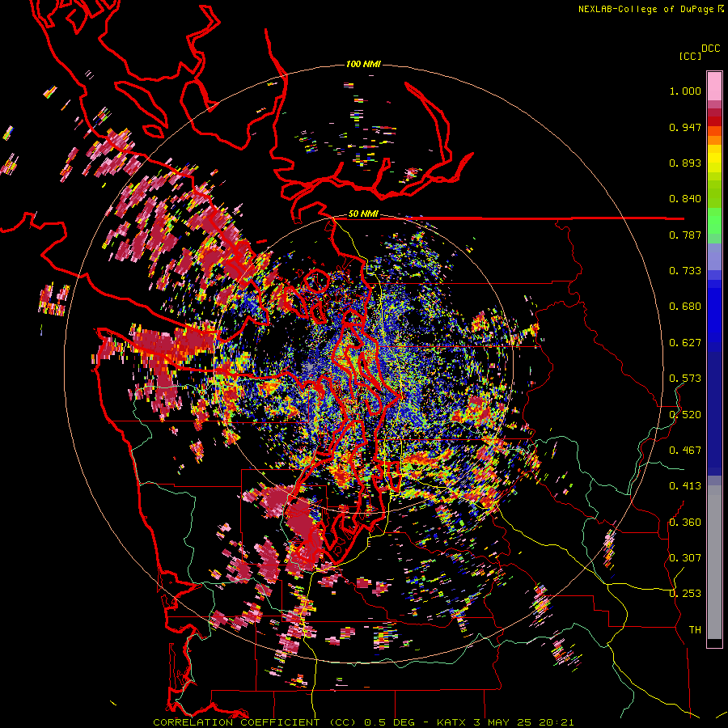728x728 pixels.
Task: Pick the gray segment of the color scale
Action: point(714,562)
